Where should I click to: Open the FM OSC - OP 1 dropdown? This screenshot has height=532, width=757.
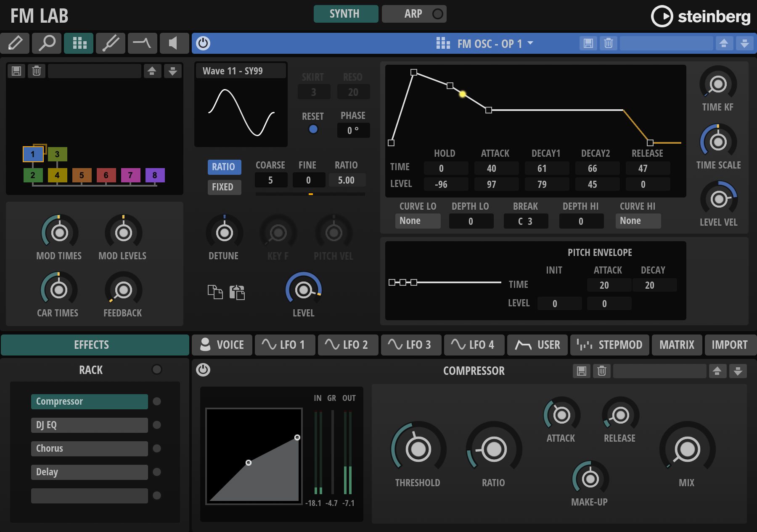click(485, 44)
